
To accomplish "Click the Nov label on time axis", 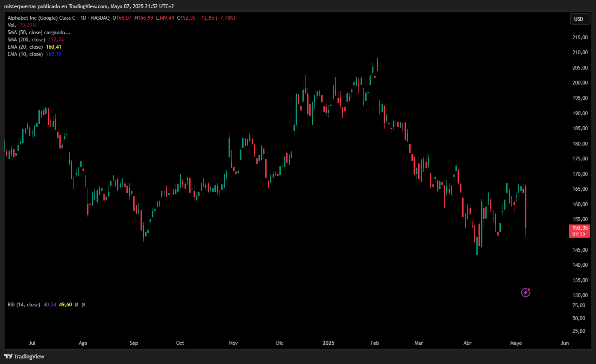I will click(233, 343).
